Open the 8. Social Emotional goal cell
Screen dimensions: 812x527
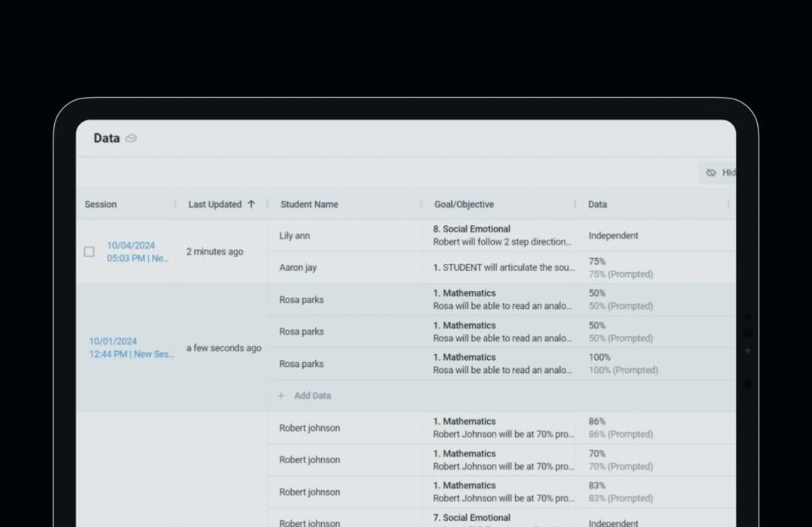pyautogui.click(x=499, y=235)
